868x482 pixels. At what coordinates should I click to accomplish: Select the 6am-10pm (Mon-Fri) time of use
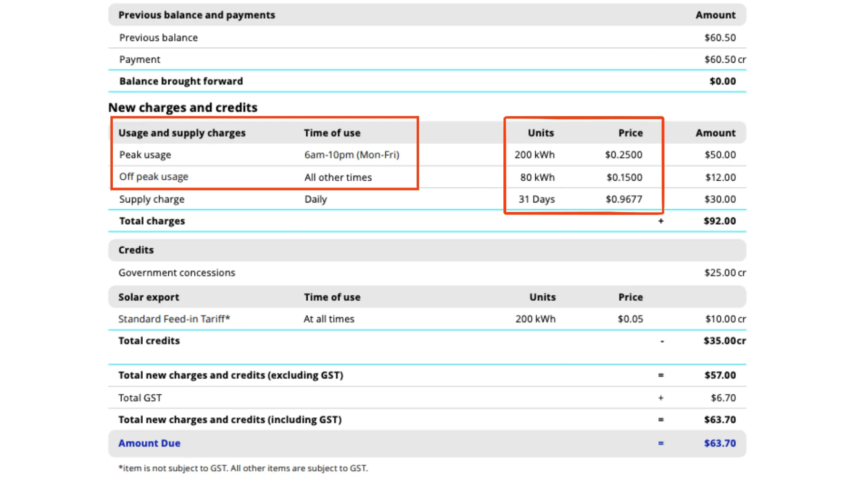[352, 155]
